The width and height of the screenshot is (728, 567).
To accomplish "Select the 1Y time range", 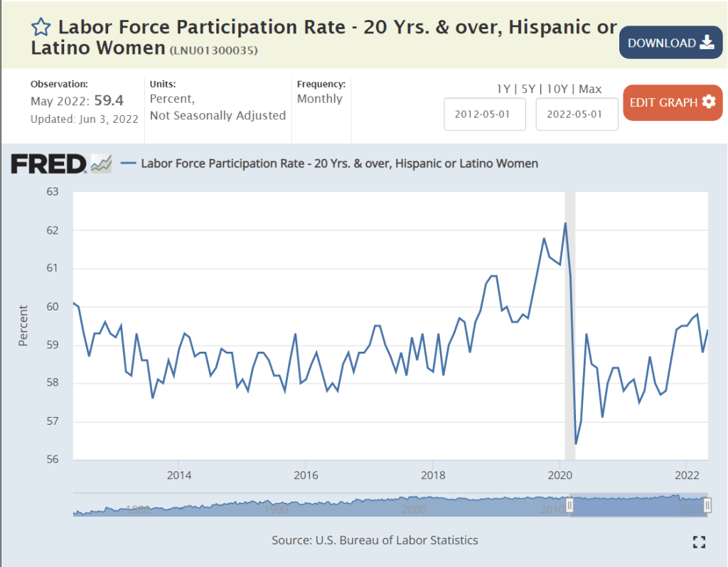I will pos(503,89).
